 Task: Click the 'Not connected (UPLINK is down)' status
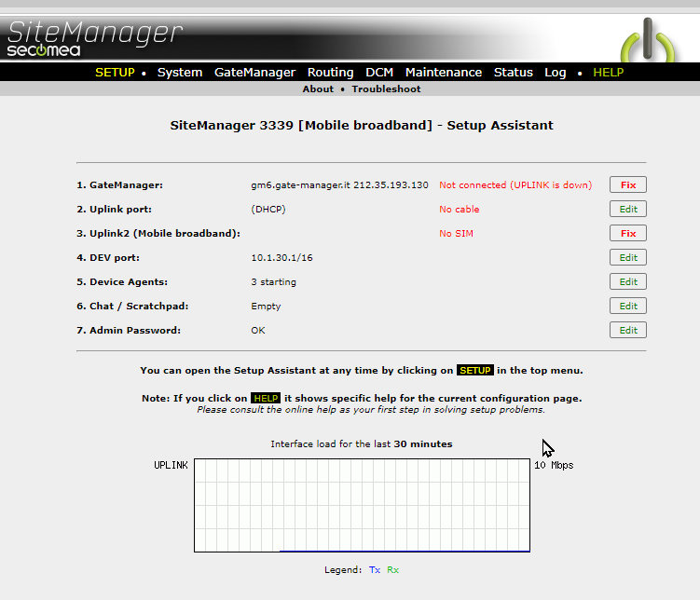[515, 184]
